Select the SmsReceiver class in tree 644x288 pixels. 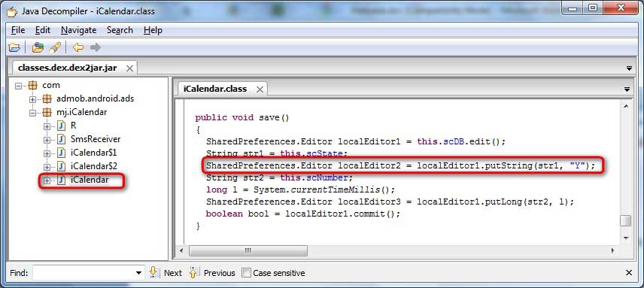click(x=96, y=139)
